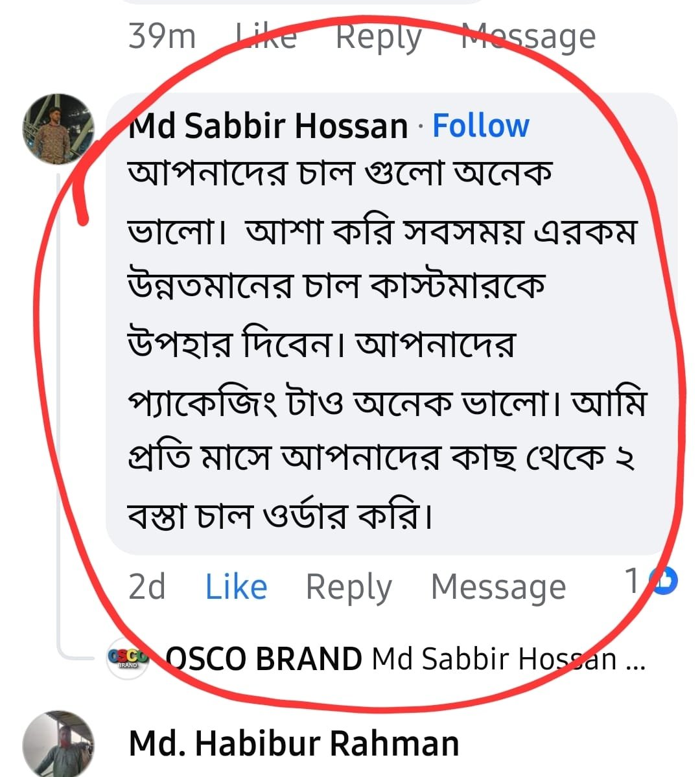
Task: Click the OSCO BRAND logo icon
Action: (128, 659)
